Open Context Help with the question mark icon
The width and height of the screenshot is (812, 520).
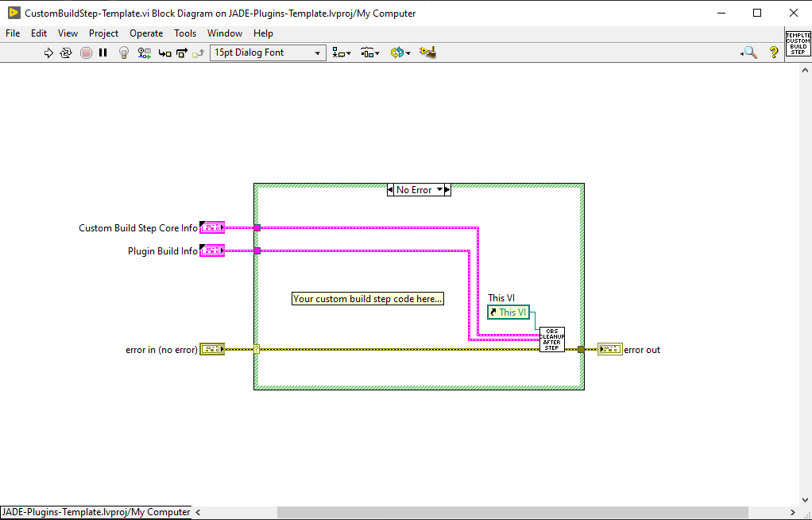[773, 52]
